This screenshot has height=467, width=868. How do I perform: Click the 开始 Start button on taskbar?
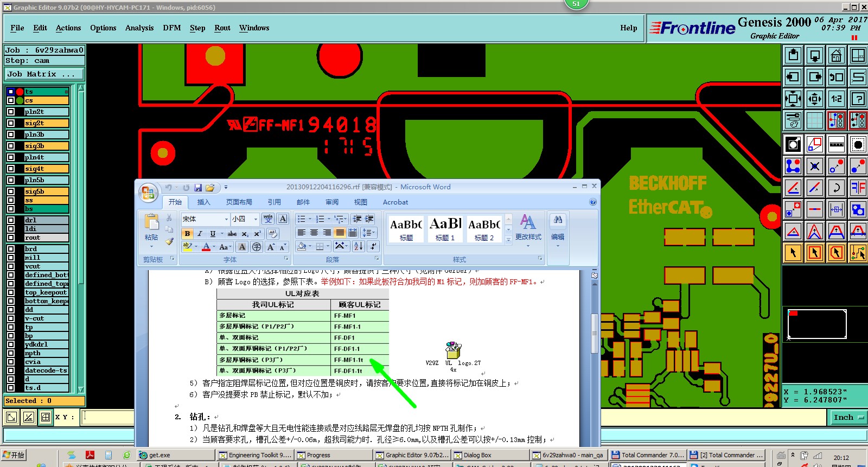pos(14,455)
